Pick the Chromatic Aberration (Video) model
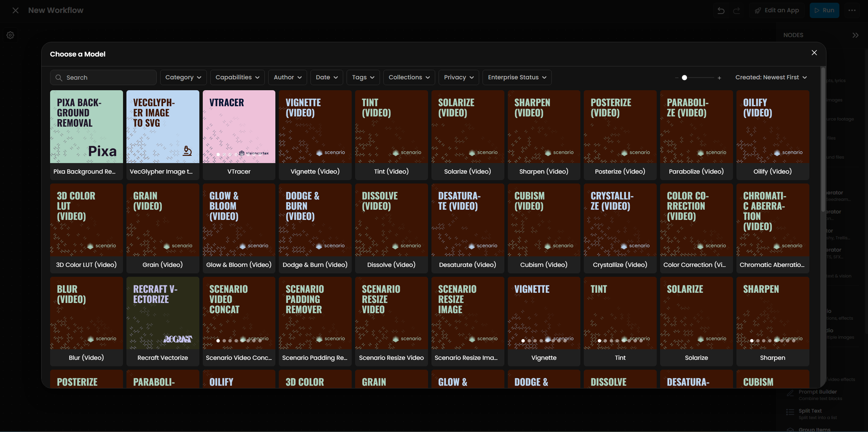 (773, 228)
